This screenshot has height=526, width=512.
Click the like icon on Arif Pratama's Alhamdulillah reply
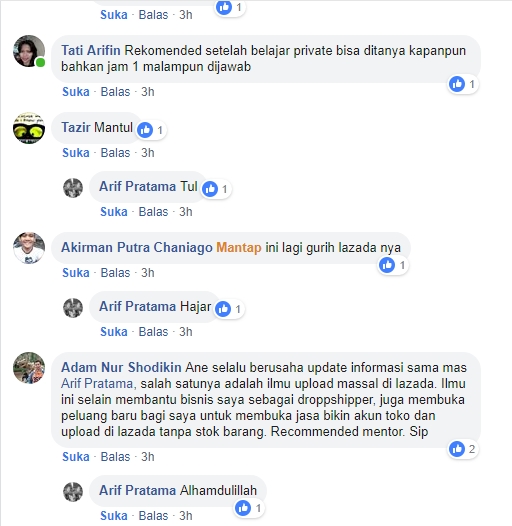pos(243,508)
